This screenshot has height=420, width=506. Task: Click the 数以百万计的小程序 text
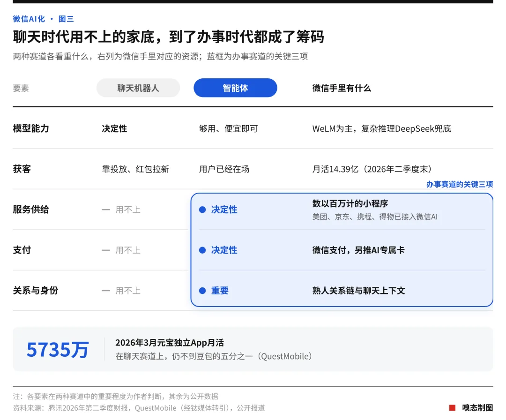click(x=350, y=204)
